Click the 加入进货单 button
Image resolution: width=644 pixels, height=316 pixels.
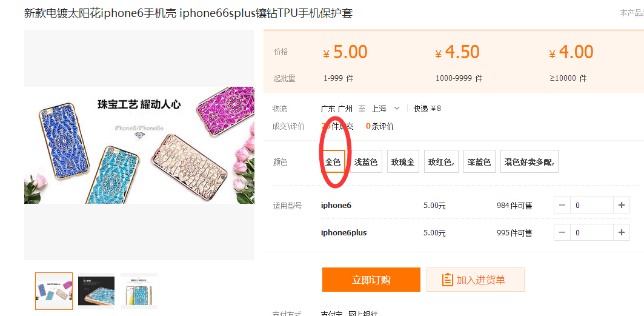[476, 280]
